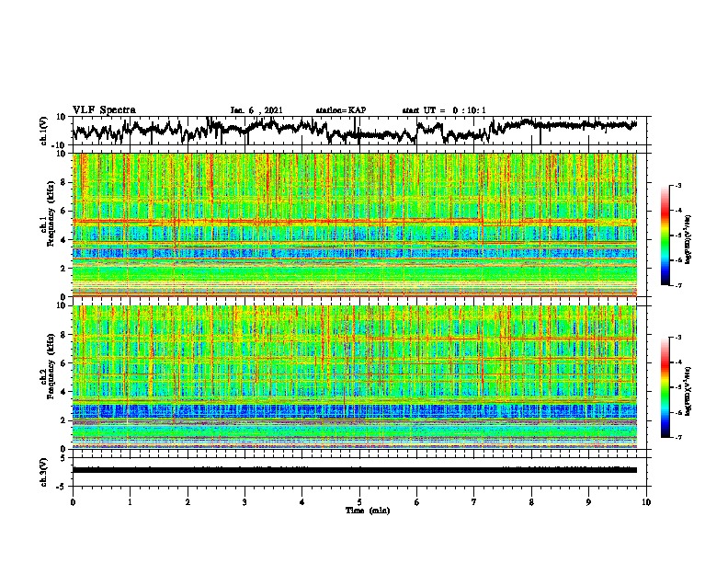728x563 pixels.
Task: Click inside the ch.1 spectrogram panel
Action: [355, 224]
